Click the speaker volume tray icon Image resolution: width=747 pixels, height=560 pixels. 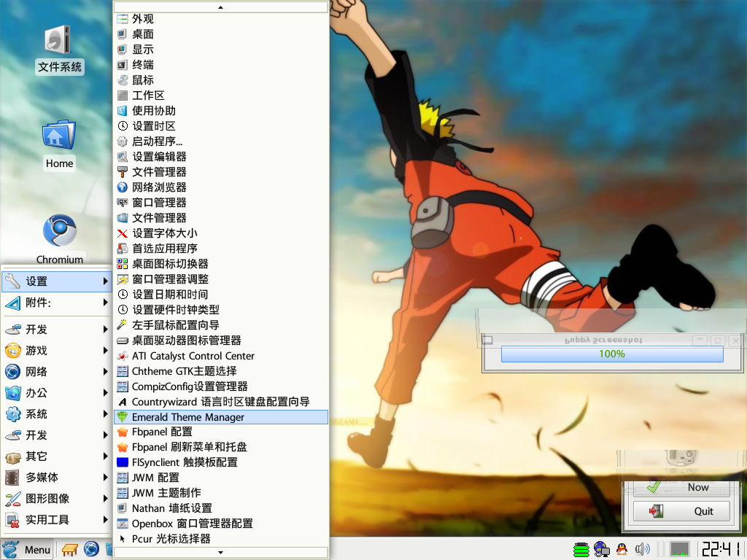click(642, 549)
